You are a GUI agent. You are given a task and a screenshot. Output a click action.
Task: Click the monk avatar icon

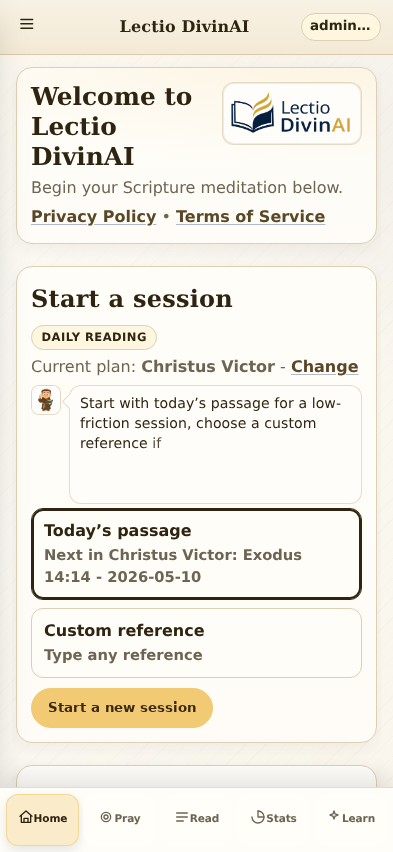coord(46,400)
